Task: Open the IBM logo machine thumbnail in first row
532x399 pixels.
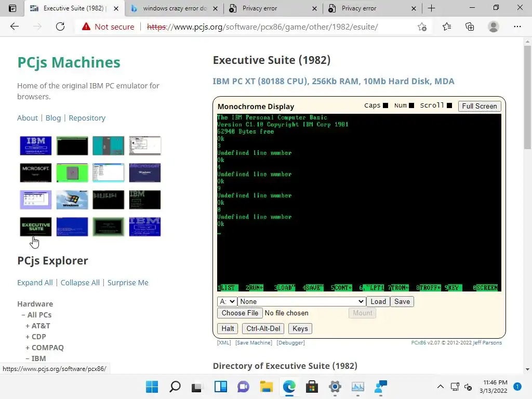Action: [x=36, y=145]
